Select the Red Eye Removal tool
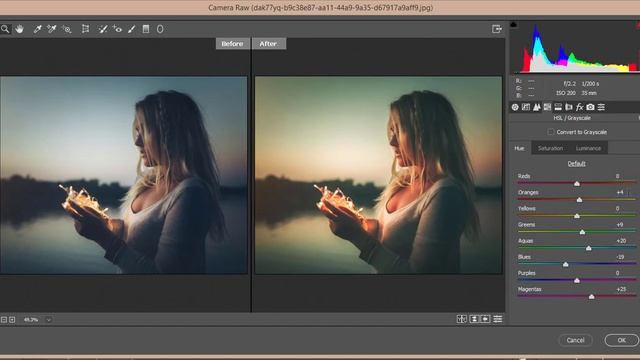This screenshot has height=360, width=640. point(117,29)
